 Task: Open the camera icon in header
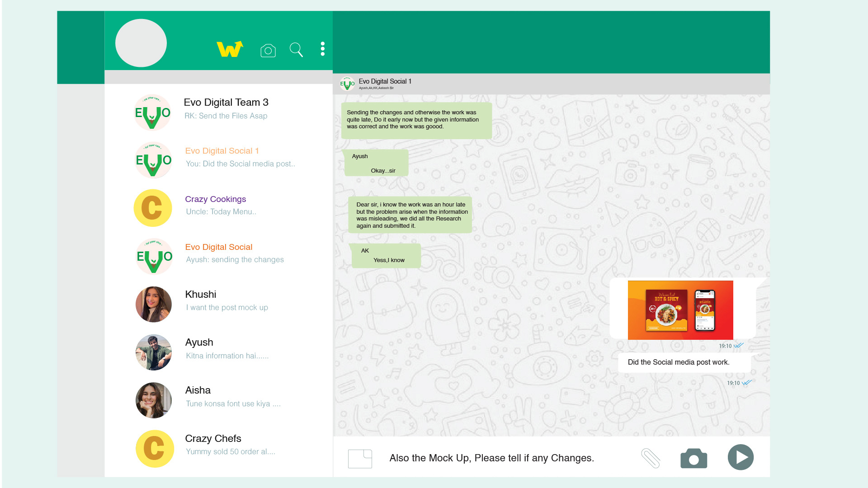coord(268,50)
